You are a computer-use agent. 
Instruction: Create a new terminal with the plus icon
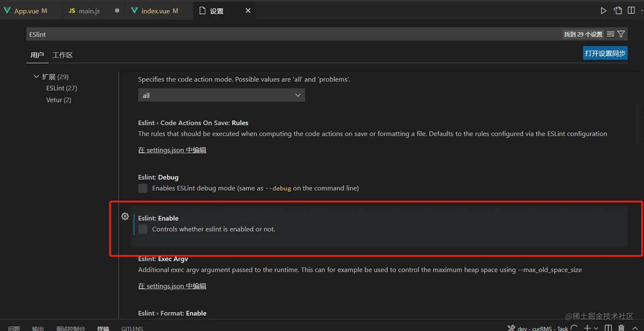coord(587,328)
